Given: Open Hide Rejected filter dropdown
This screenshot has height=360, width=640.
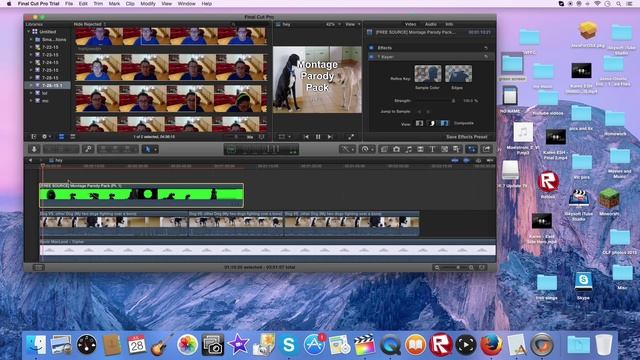Looking at the screenshot, I should click(90, 24).
